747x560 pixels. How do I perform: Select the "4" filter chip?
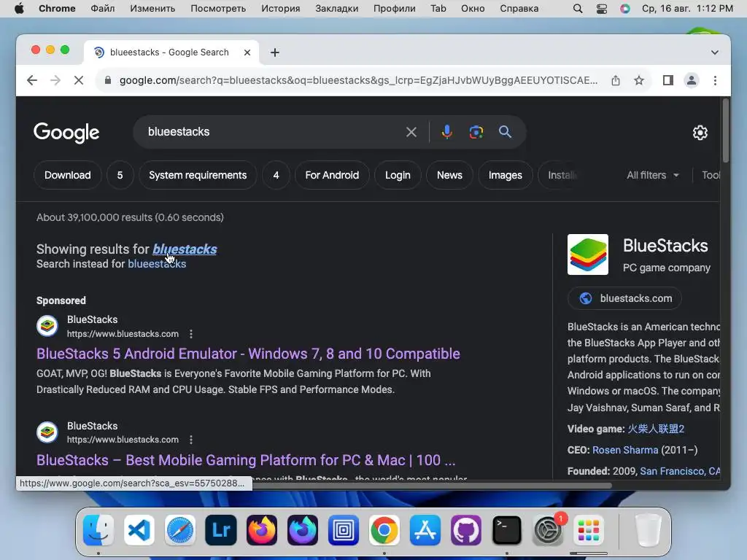276,175
